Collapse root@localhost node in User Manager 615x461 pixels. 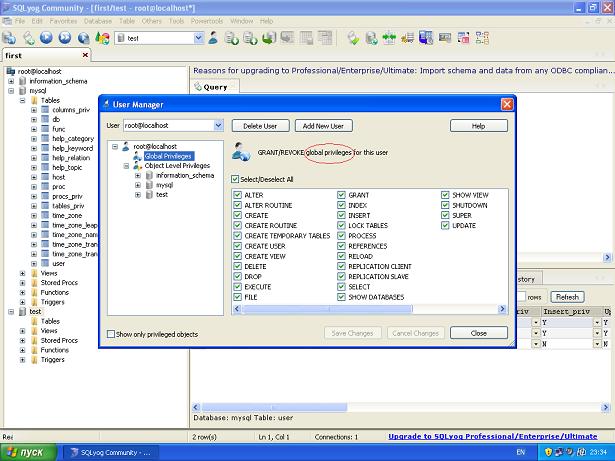(x=115, y=147)
